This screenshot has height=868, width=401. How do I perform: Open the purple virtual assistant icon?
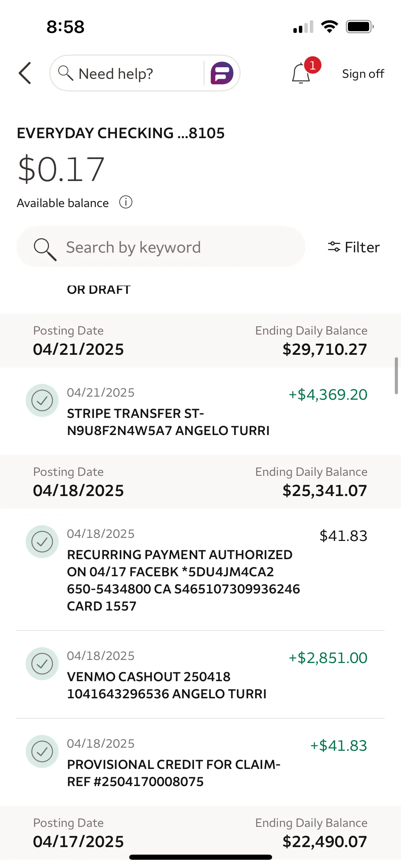pyautogui.click(x=222, y=73)
